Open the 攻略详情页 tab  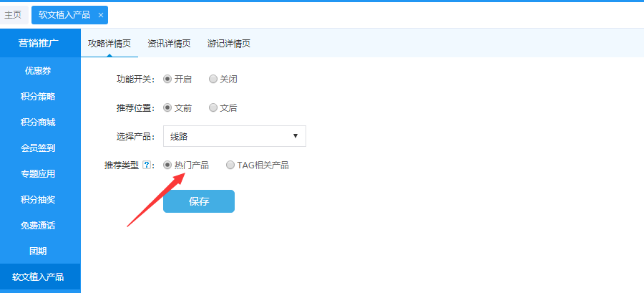click(109, 44)
